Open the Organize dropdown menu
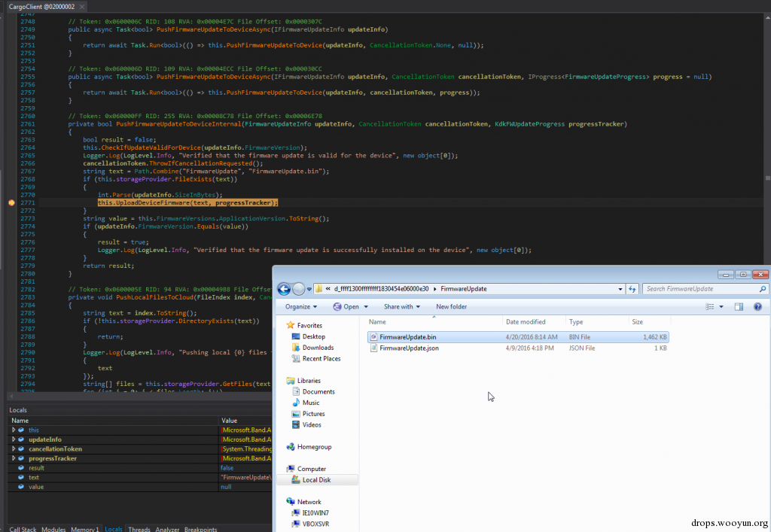This screenshot has width=771, height=532. point(301,307)
